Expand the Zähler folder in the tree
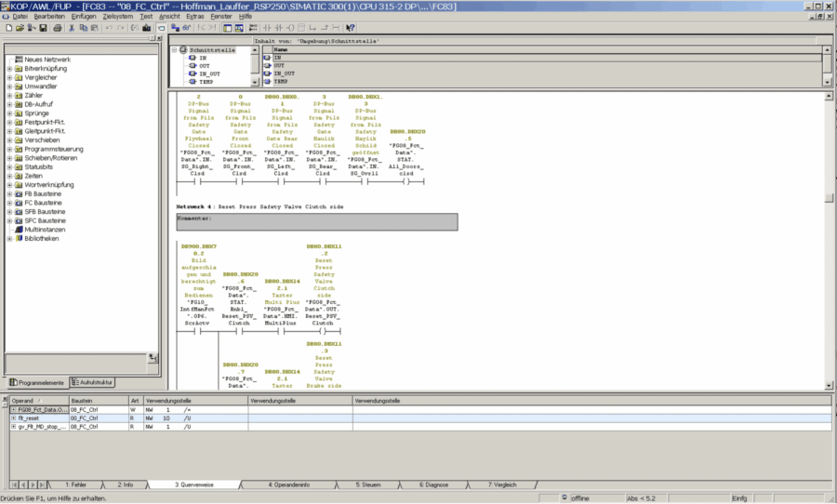Image resolution: width=837 pixels, height=504 pixels. 9,95
